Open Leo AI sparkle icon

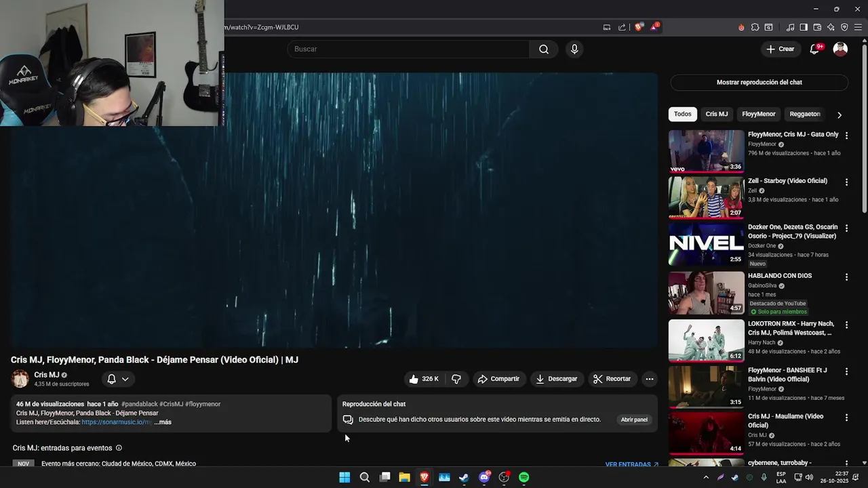[831, 27]
